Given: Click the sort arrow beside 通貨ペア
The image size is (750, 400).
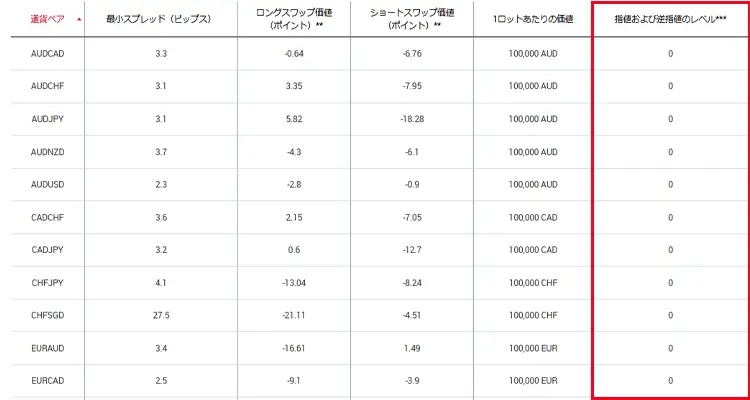Looking at the screenshot, I should pyautogui.click(x=78, y=20).
